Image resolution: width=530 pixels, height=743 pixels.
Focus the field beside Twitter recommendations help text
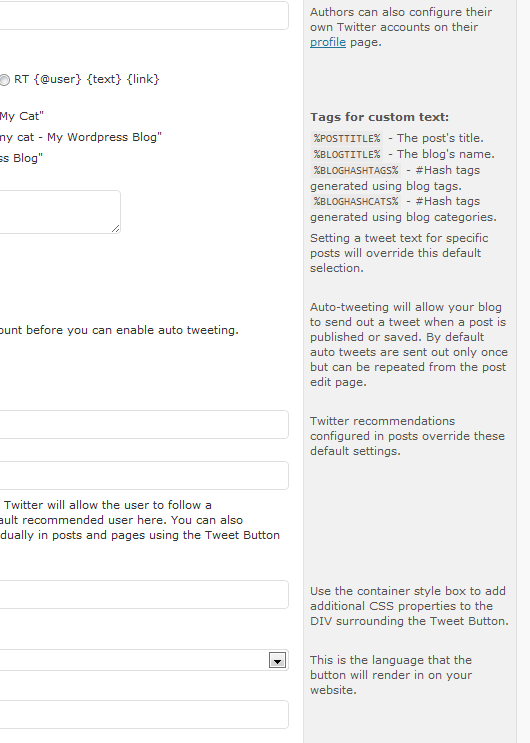click(144, 425)
